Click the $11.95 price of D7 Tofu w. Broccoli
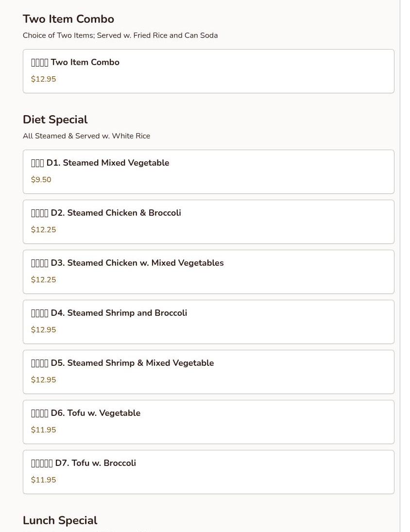Screen dimensions: 410x532 (x=43, y=480)
